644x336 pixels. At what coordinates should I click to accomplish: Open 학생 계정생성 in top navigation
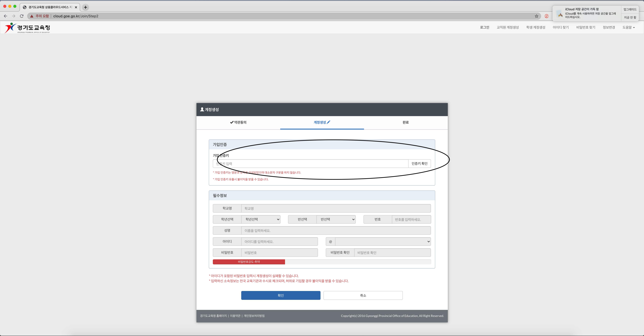(x=535, y=28)
